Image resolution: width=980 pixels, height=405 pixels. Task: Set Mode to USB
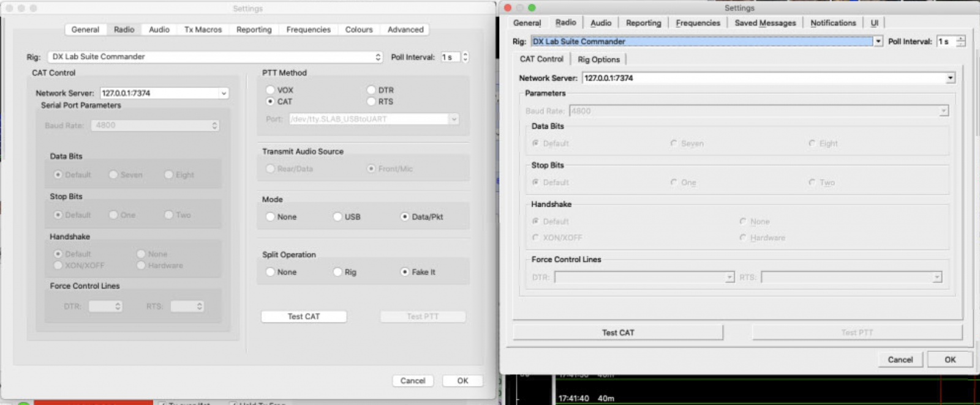(x=337, y=217)
